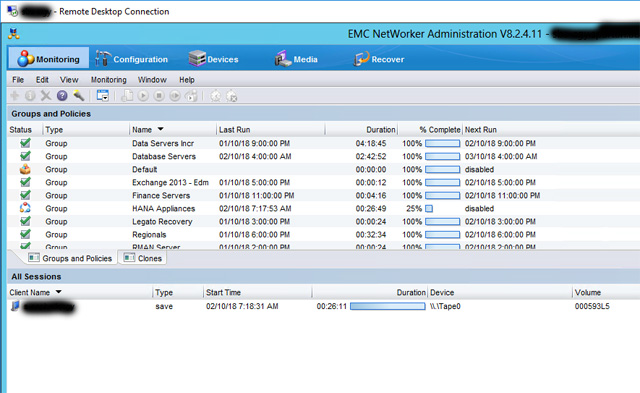Screen dimensions: 640x393
Task: Select the disabled Next Run cell for Default
Action: click(479, 169)
